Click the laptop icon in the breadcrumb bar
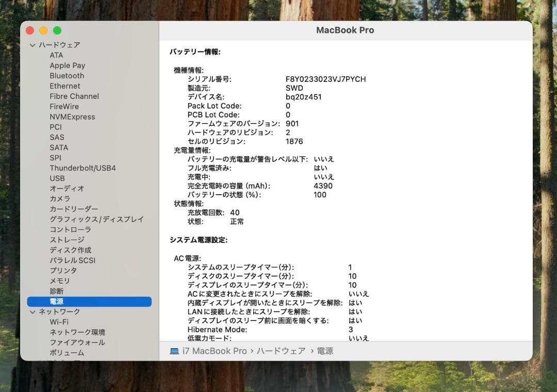 [174, 351]
